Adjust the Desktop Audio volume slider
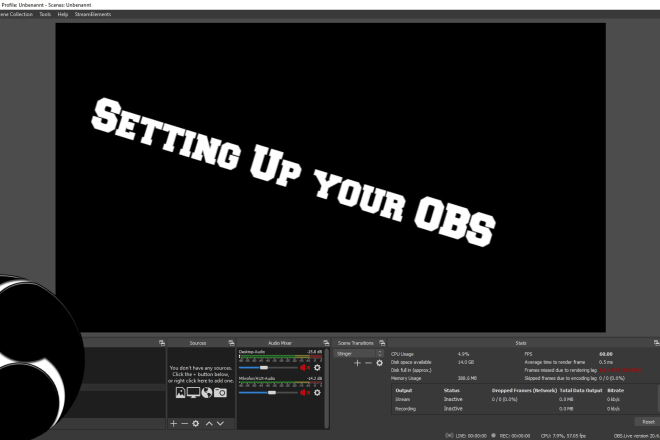 [x=268, y=368]
